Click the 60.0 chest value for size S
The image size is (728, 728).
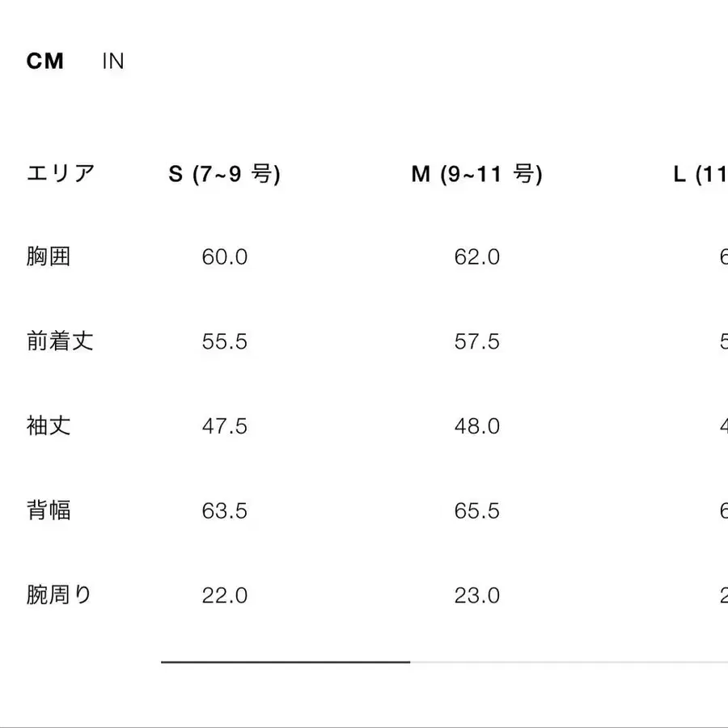[x=224, y=256]
